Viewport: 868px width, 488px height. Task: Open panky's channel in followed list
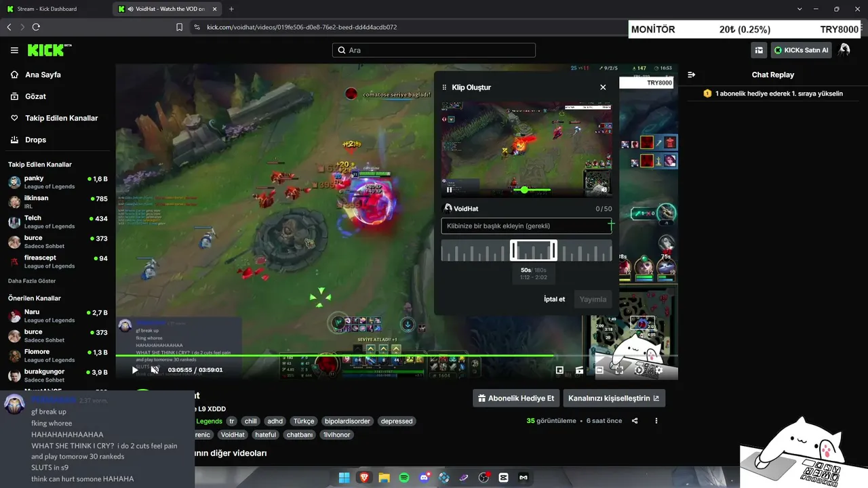click(x=58, y=182)
